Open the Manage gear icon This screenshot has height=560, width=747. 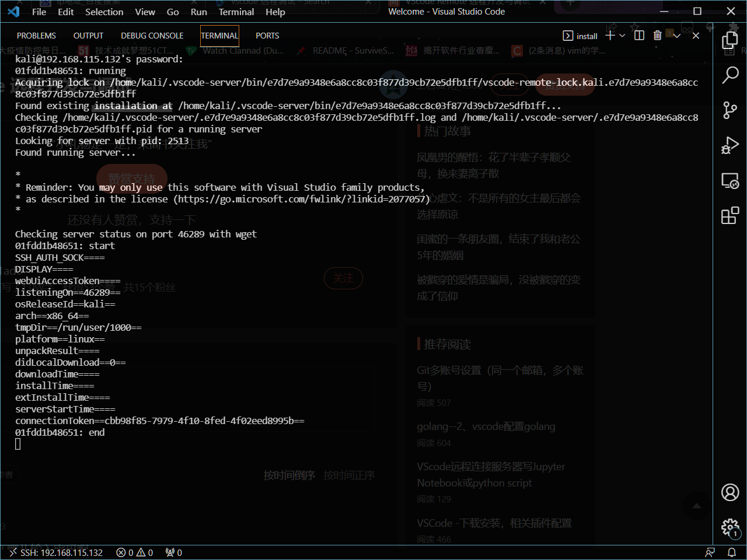[730, 527]
